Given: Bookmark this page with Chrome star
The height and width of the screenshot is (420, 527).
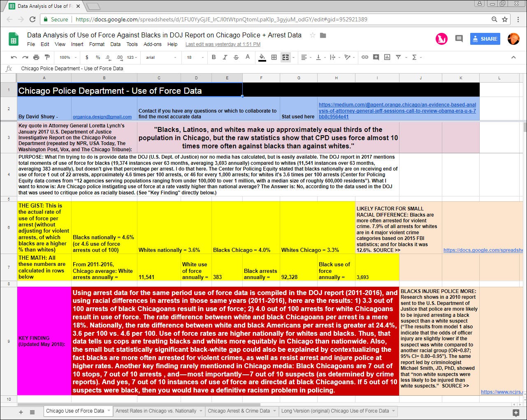Looking at the screenshot, I should [506, 19].
